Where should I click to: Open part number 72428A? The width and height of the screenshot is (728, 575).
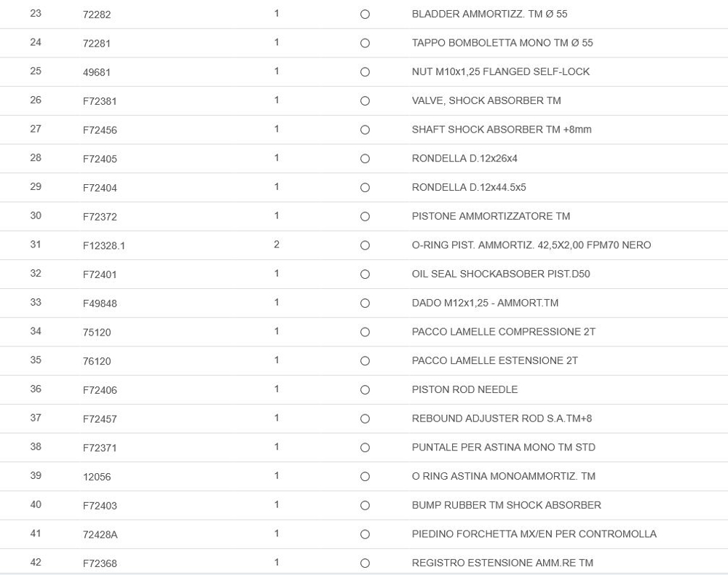(x=100, y=535)
